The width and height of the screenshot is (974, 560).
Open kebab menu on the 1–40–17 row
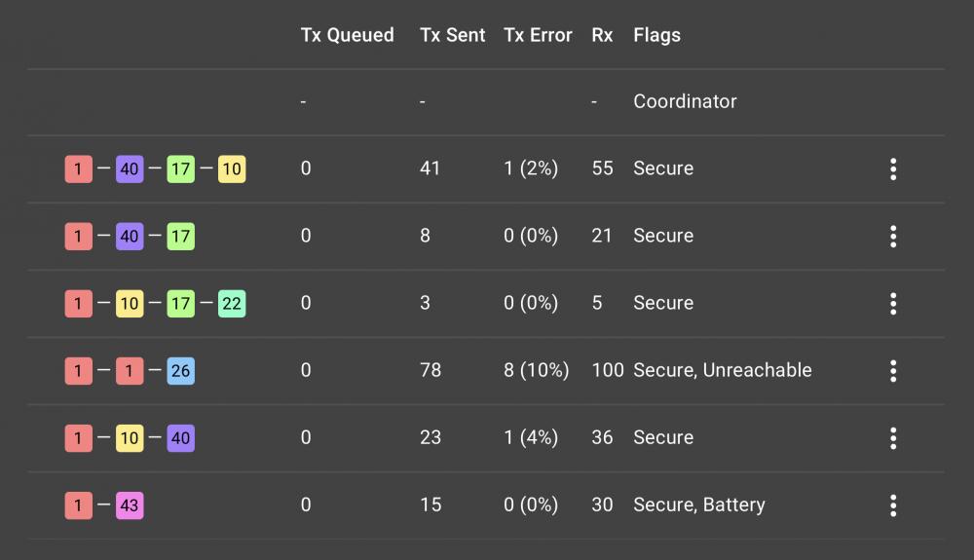coord(892,236)
